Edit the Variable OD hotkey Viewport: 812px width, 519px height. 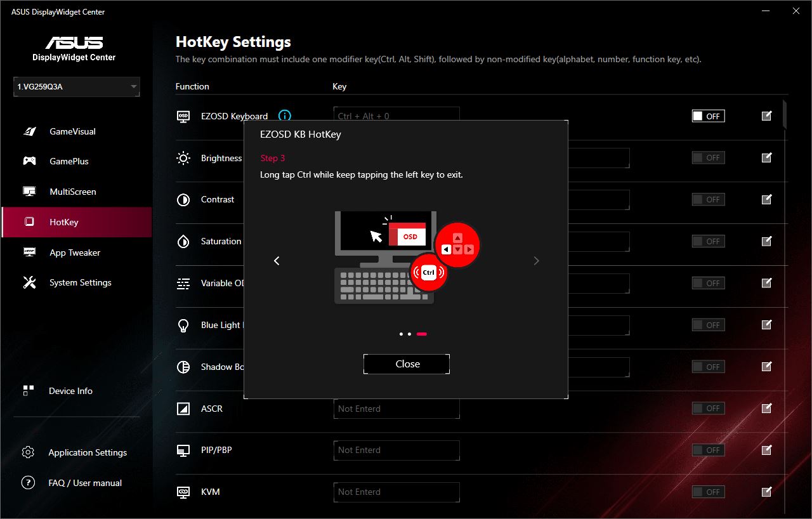click(x=766, y=283)
